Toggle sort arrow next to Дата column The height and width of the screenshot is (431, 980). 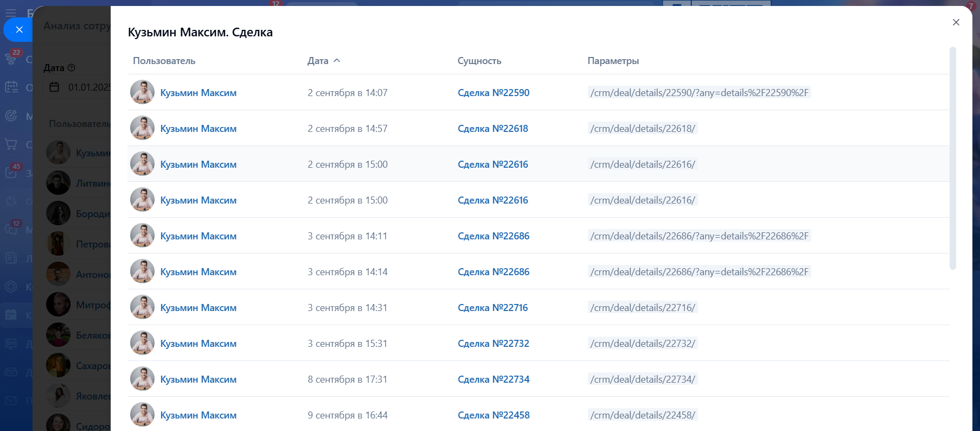point(337,61)
